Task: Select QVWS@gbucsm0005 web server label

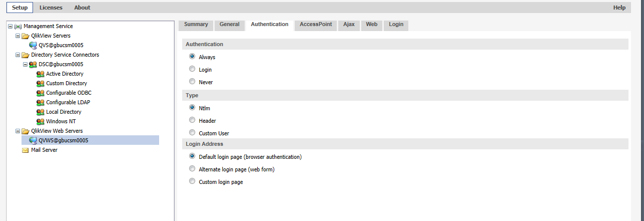Action: 64,140
